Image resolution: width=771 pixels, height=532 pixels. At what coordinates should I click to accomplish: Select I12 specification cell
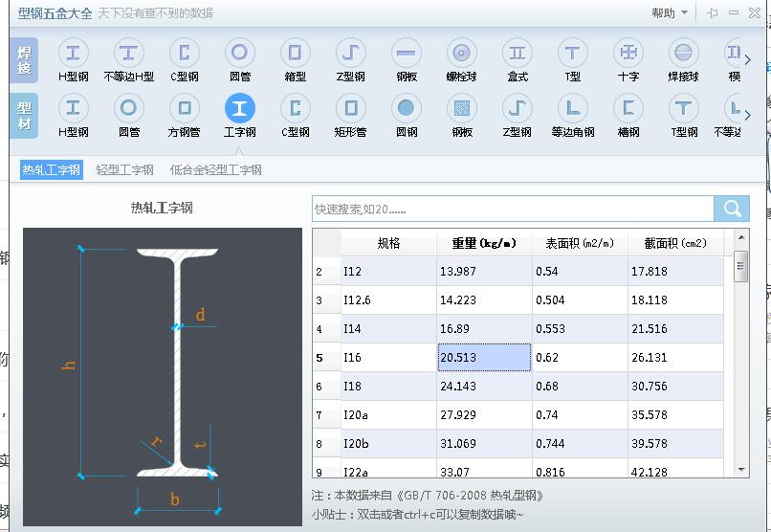point(388,272)
